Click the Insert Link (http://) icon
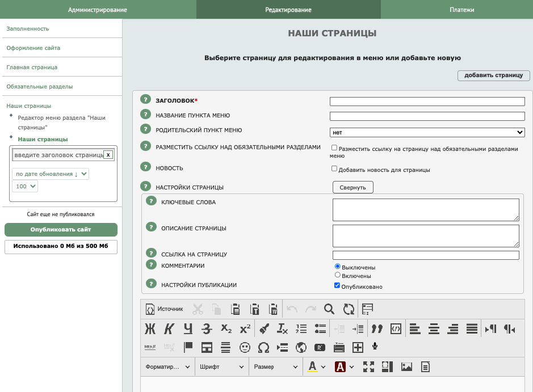 [150, 347]
